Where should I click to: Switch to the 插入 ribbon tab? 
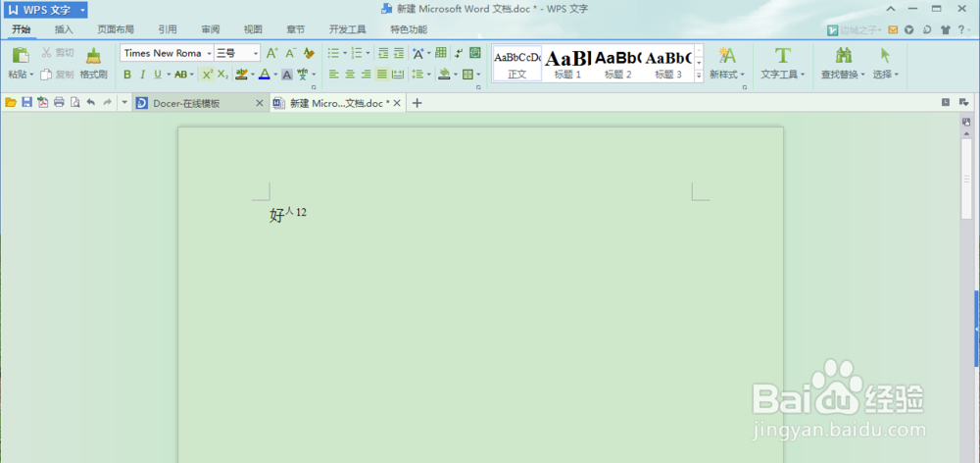click(64, 29)
